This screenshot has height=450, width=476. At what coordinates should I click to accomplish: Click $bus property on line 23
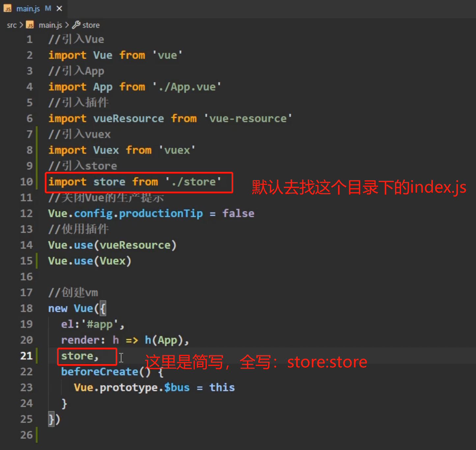pos(177,387)
